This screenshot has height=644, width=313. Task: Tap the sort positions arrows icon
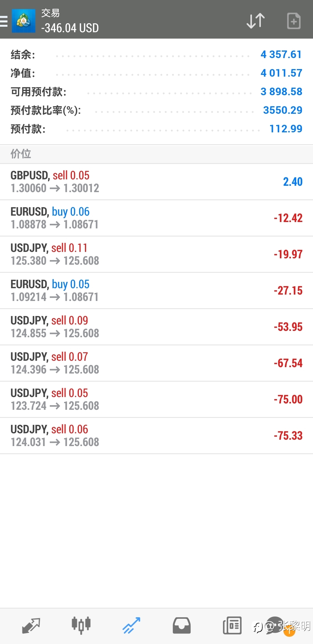[255, 21]
